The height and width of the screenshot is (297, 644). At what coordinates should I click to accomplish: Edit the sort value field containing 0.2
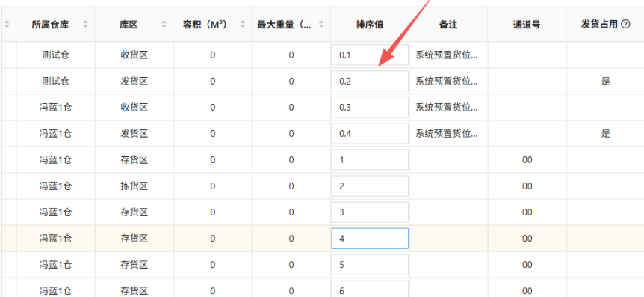pyautogui.click(x=370, y=81)
